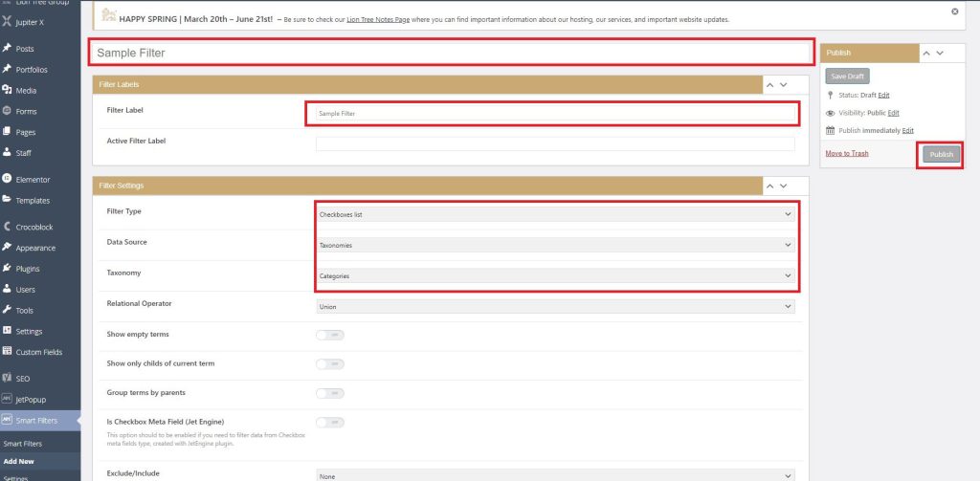Image resolution: width=980 pixels, height=481 pixels.
Task: Collapse the Filter Settings panel arrow
Action: pyautogui.click(x=770, y=185)
